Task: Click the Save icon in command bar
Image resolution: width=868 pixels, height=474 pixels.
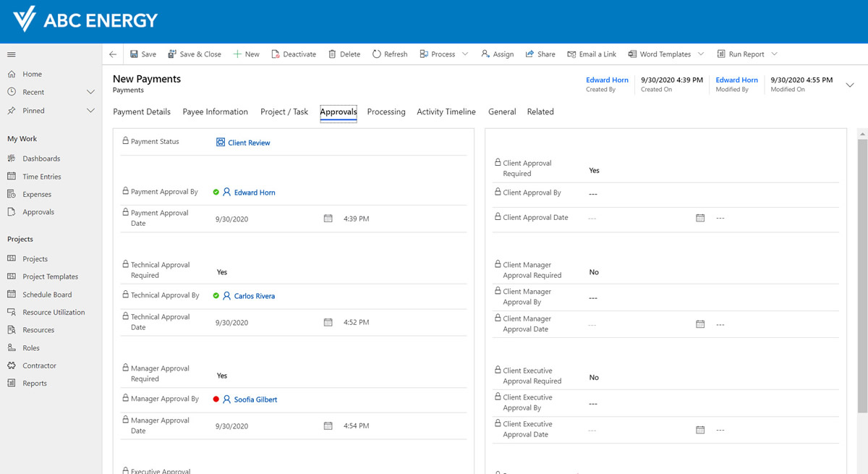Action: 134,54
